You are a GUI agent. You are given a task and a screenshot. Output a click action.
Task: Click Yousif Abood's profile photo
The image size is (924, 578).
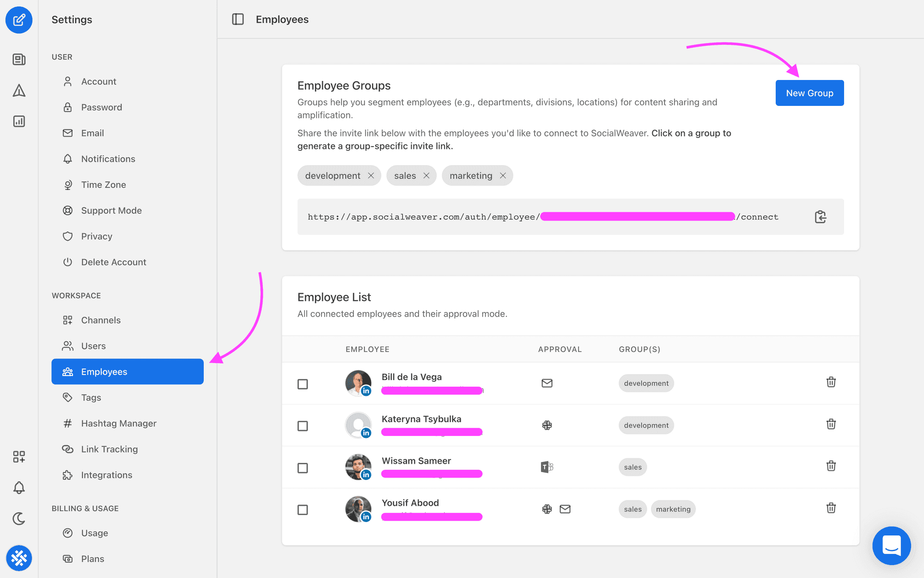[359, 509]
